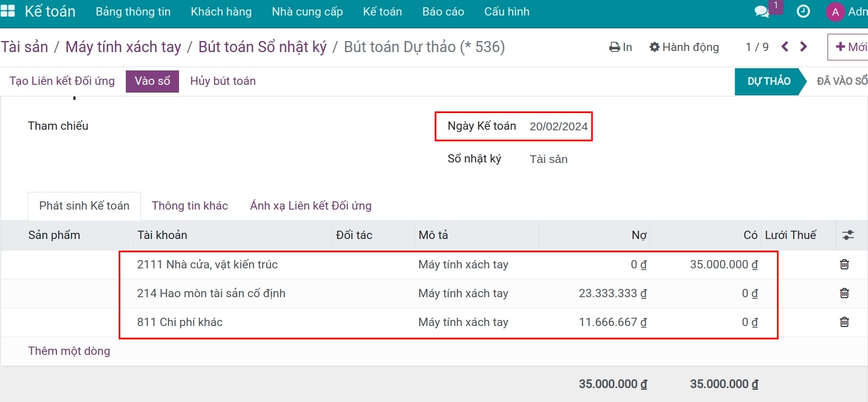Click the In print button

(x=621, y=47)
